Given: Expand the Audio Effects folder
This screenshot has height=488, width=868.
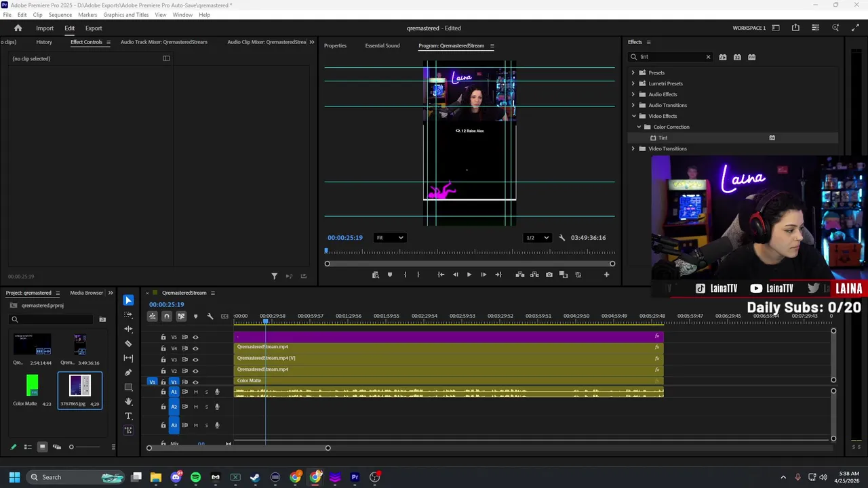Looking at the screenshot, I should [633, 94].
